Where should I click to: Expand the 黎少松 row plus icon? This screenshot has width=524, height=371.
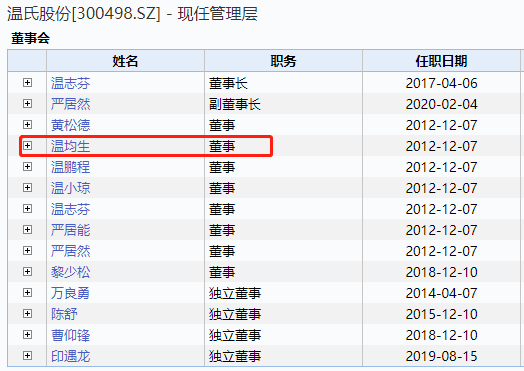point(27,272)
